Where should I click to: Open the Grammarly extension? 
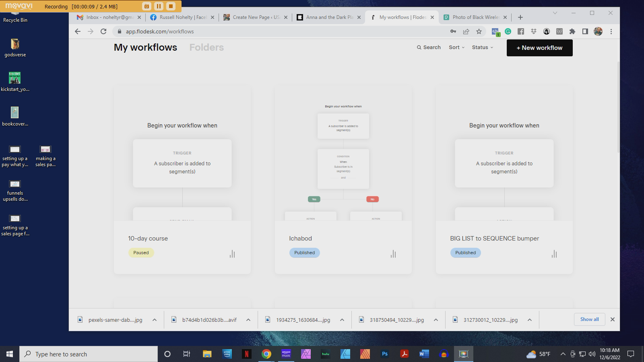coord(508,31)
